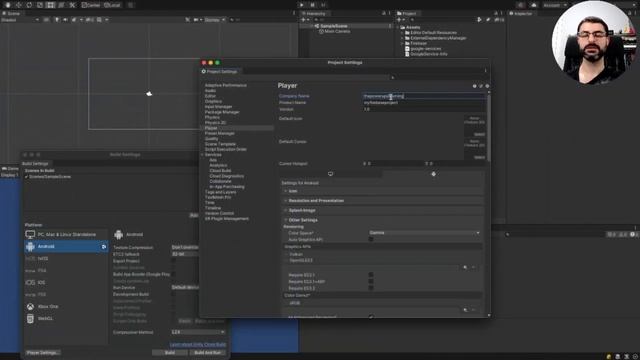Toggle the Local handle rotation button
The width and height of the screenshot is (640, 360).
(112, 5)
